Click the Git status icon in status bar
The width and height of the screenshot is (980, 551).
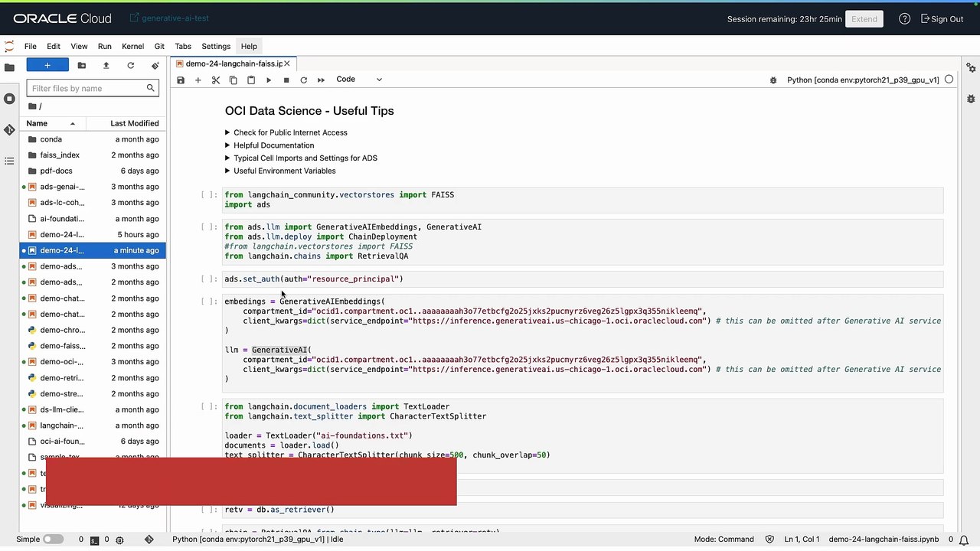149,540
